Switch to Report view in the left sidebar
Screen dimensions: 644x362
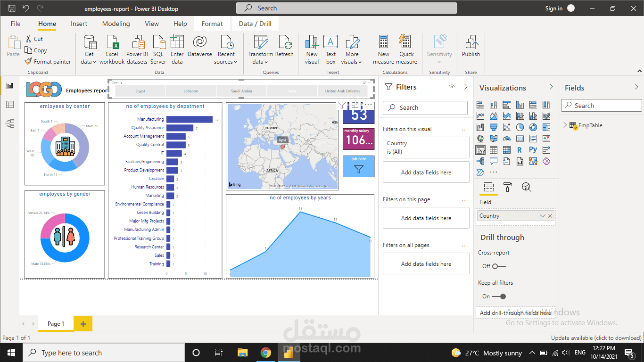point(9,86)
